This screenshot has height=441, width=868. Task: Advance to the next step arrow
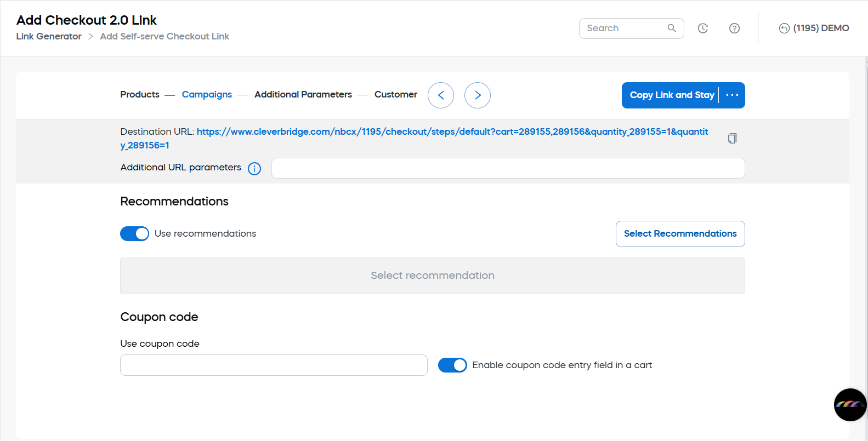(478, 95)
